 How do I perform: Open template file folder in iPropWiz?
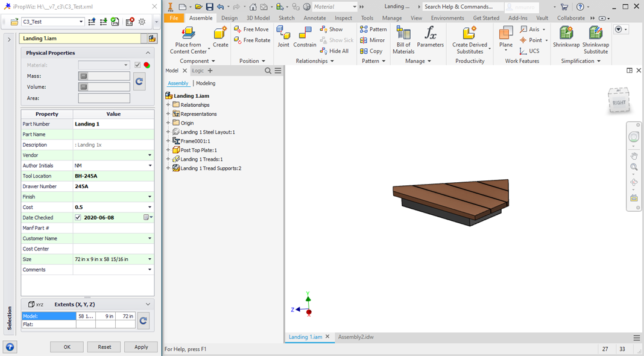(14, 22)
